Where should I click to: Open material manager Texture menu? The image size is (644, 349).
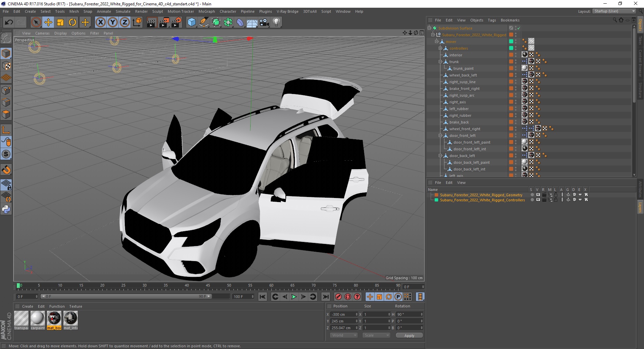point(75,306)
